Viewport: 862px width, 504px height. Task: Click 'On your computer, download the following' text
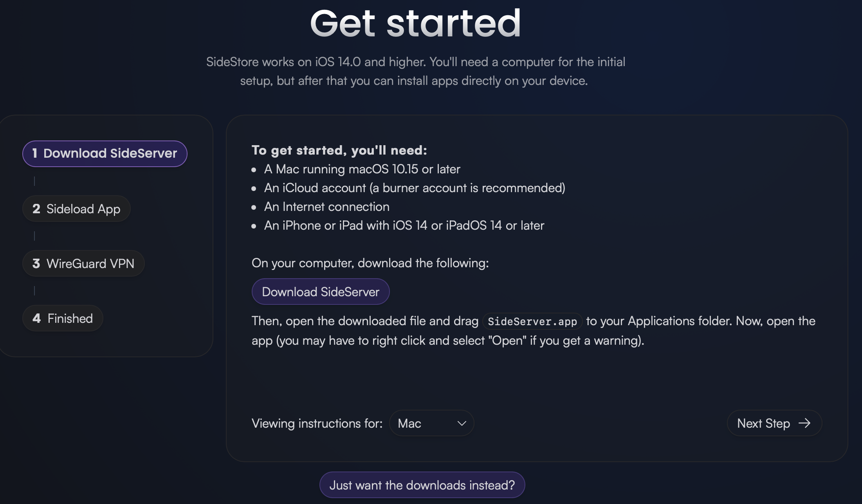click(370, 263)
